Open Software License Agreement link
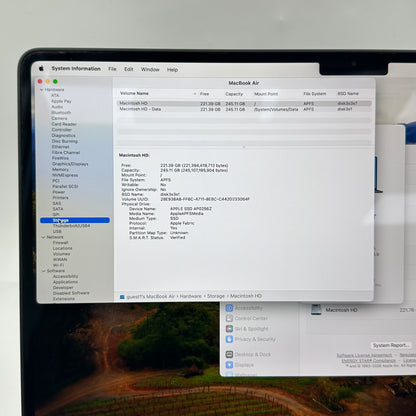 click(364, 355)
